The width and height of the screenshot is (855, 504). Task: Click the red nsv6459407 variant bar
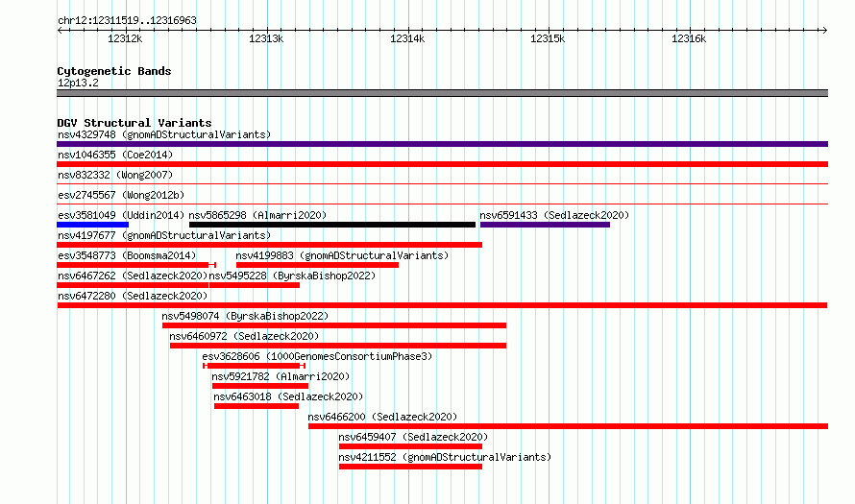click(x=410, y=446)
